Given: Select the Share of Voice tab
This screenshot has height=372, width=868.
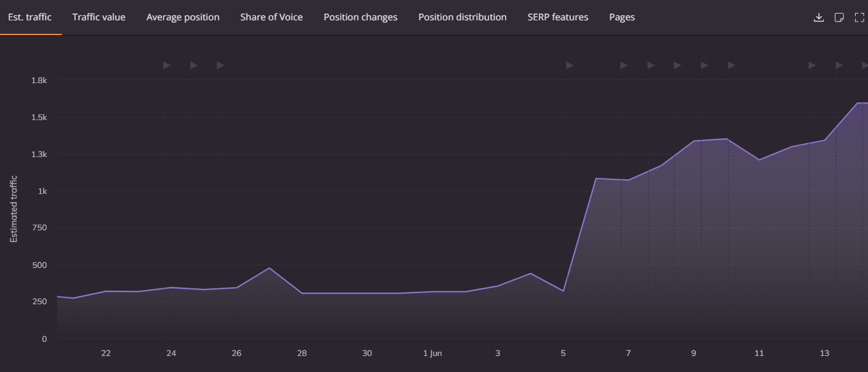Looking at the screenshot, I should point(271,17).
